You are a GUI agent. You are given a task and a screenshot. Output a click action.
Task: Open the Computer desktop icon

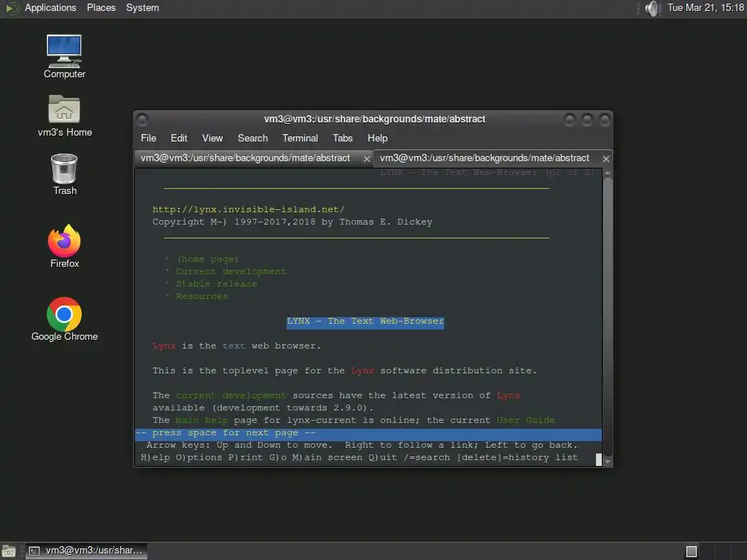pyautogui.click(x=64, y=56)
